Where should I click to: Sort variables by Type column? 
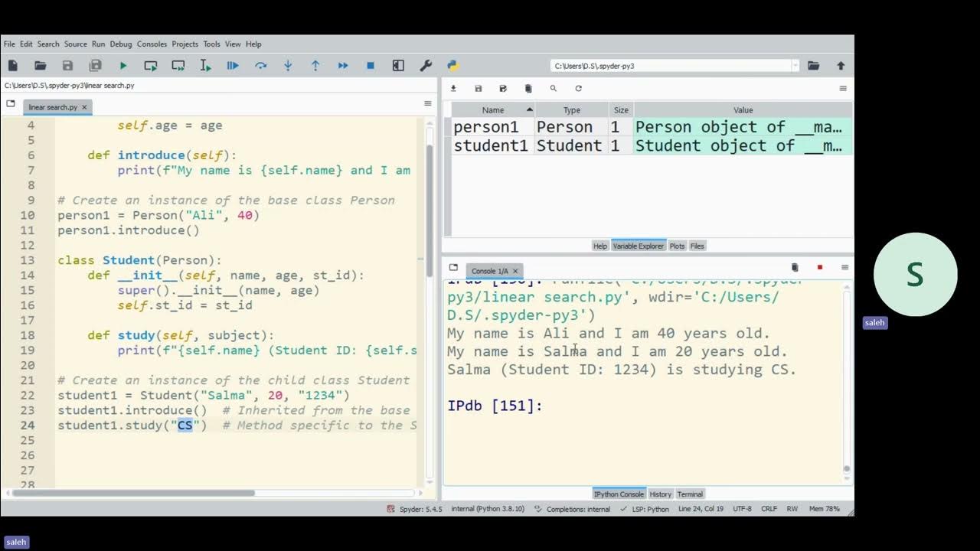click(572, 110)
